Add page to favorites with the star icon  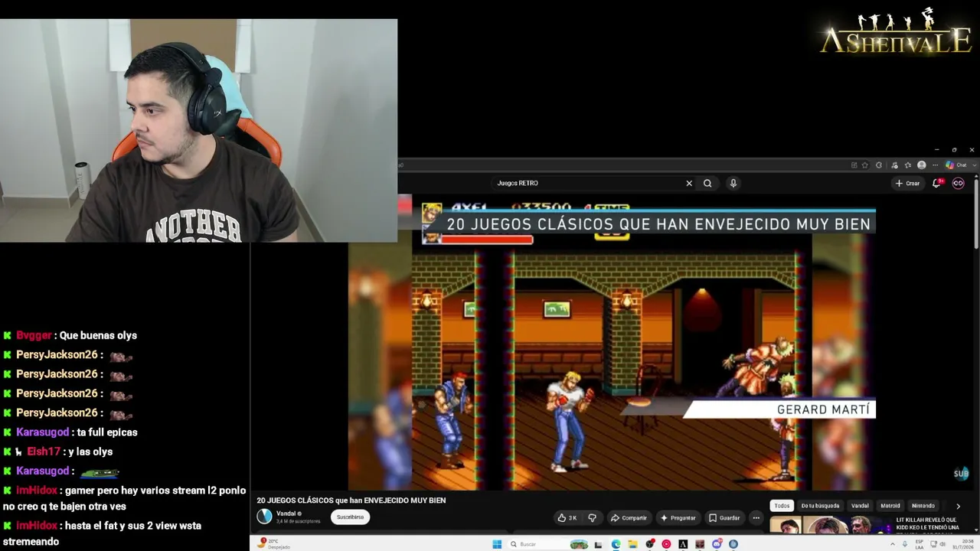click(865, 165)
